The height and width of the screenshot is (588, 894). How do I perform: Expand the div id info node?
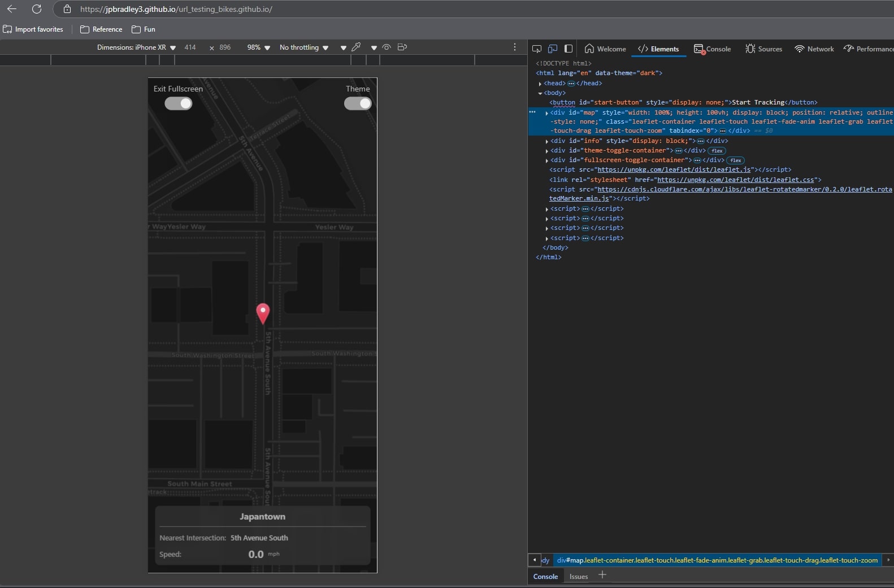[x=546, y=141]
